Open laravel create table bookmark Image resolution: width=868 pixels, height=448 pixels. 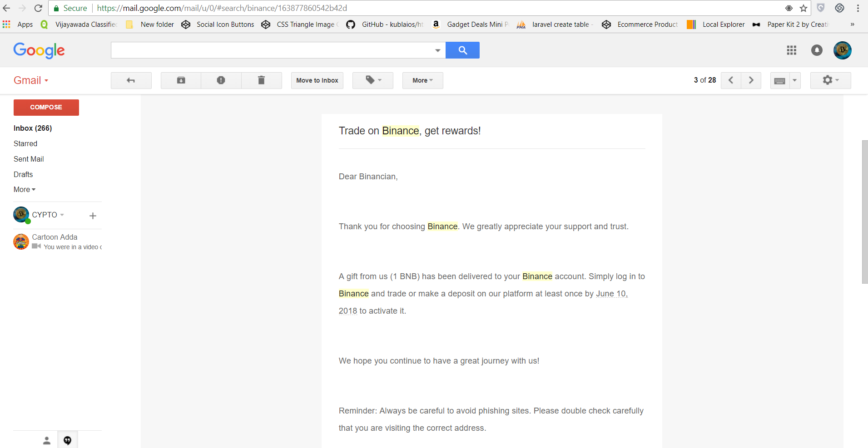point(556,25)
